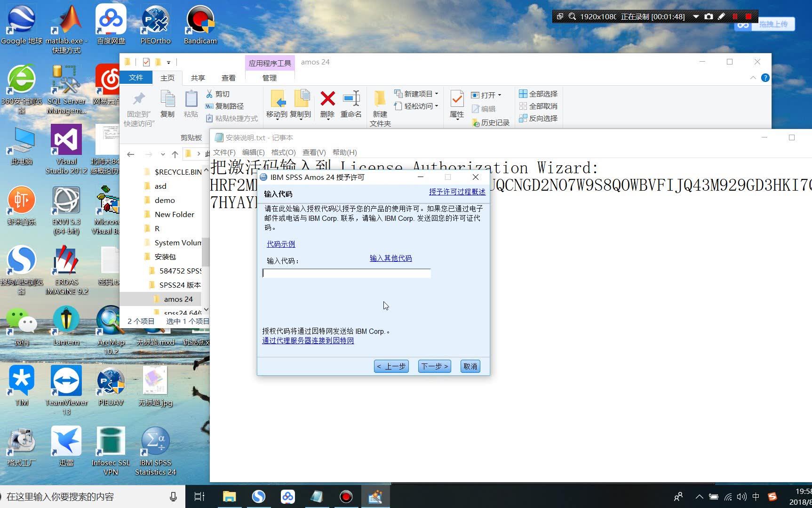Open the 轻松访问 dropdown menu

tap(416, 106)
